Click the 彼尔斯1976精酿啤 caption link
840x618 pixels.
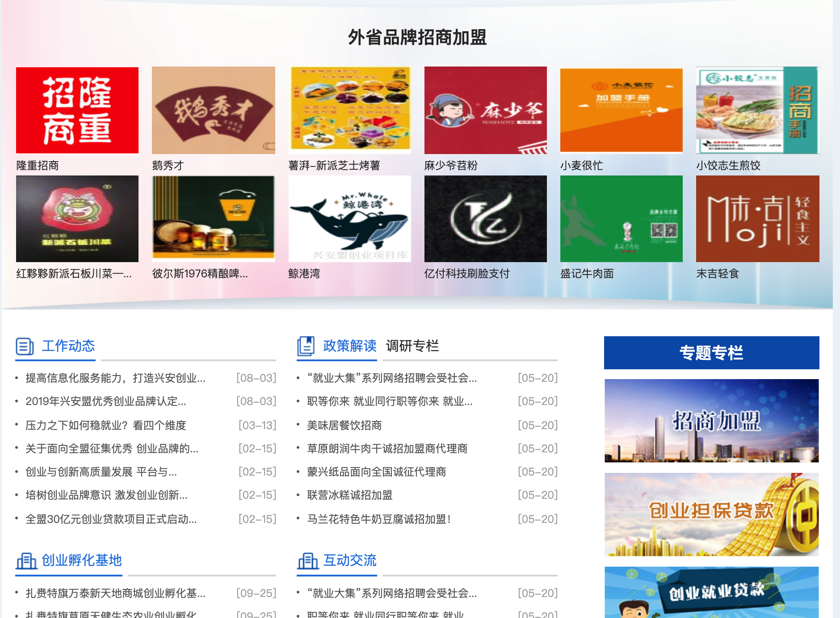[200, 274]
